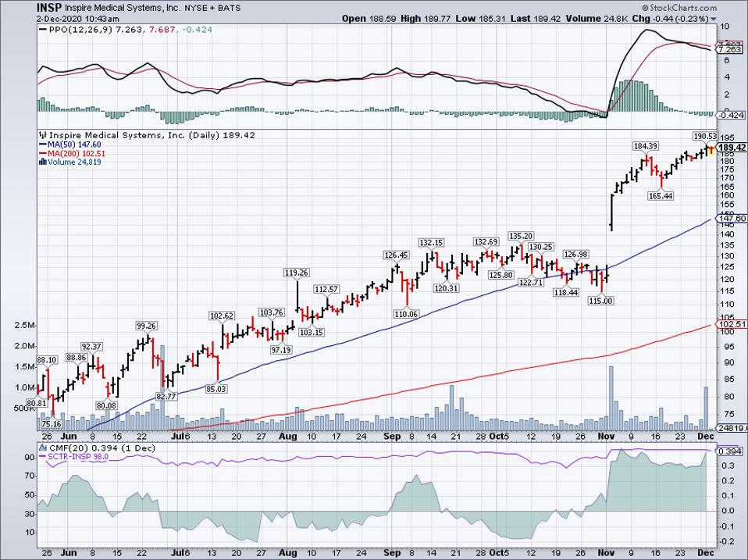Click the 120.31 price annotation
748x560 pixels.
446,288
